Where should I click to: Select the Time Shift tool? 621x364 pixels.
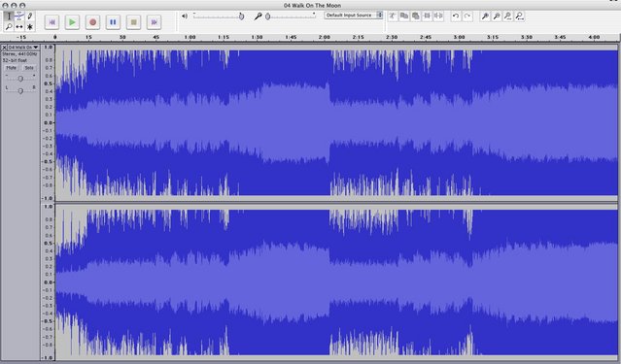click(19, 27)
